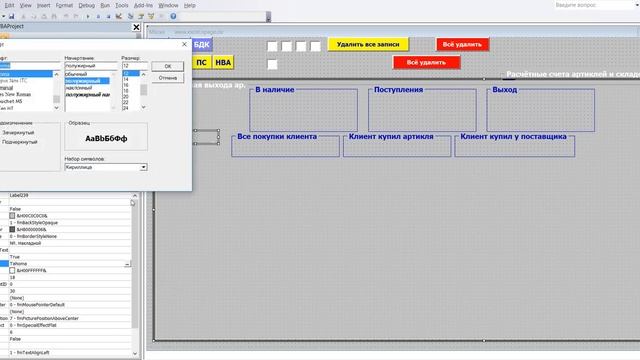This screenshot has height=360, width=640.
Task: Click the white ForeColor swatch &H00FFFFFF&
Action: click(x=12, y=270)
